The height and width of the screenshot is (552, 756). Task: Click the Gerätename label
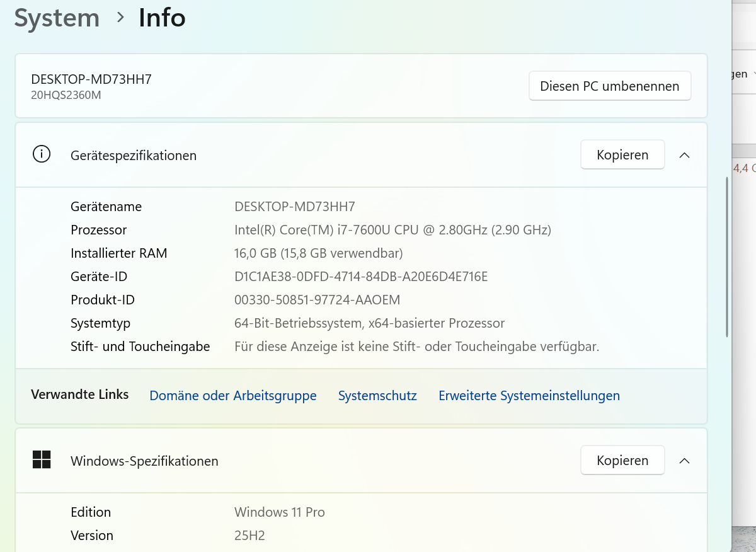click(x=106, y=207)
